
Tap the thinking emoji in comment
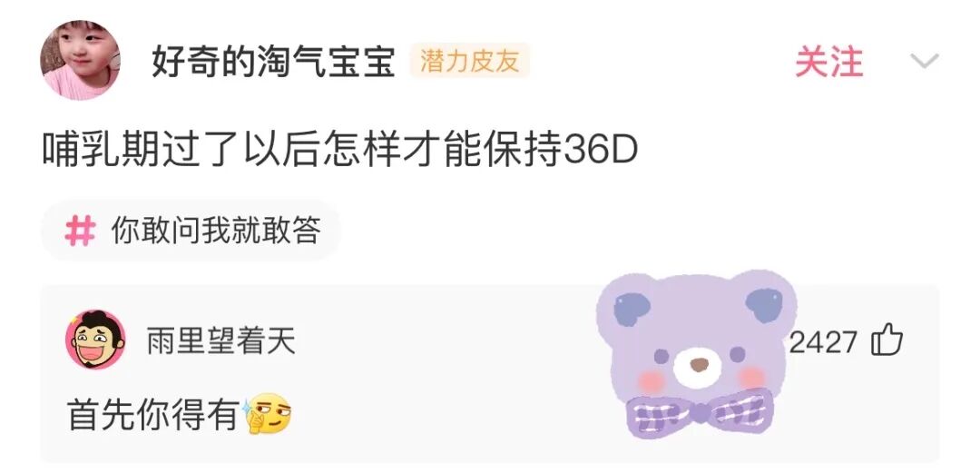tap(268, 414)
